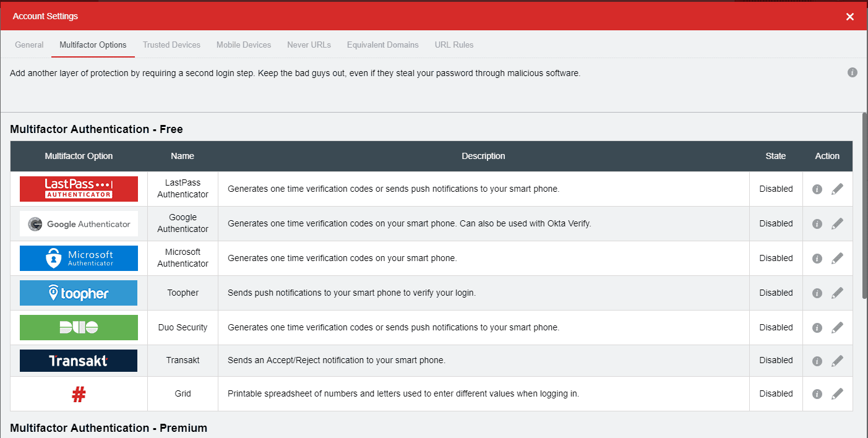
Task: Edit Google Authenticator settings pencil
Action: (x=837, y=224)
